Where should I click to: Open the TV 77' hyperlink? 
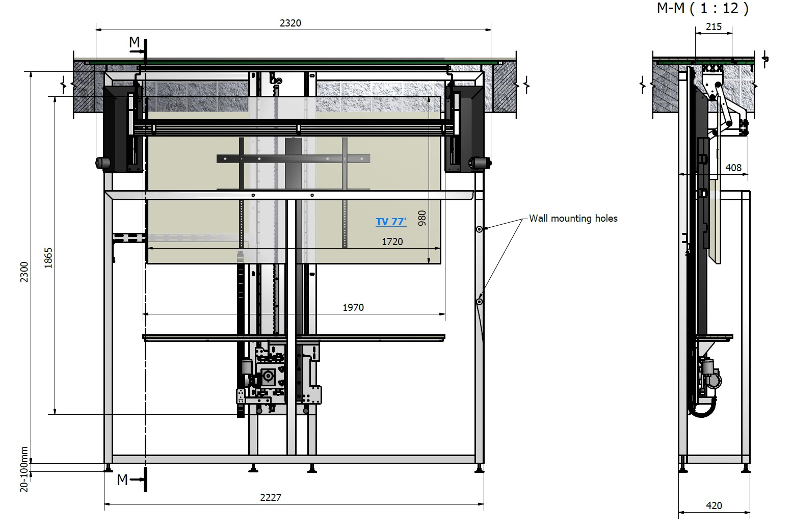[391, 222]
